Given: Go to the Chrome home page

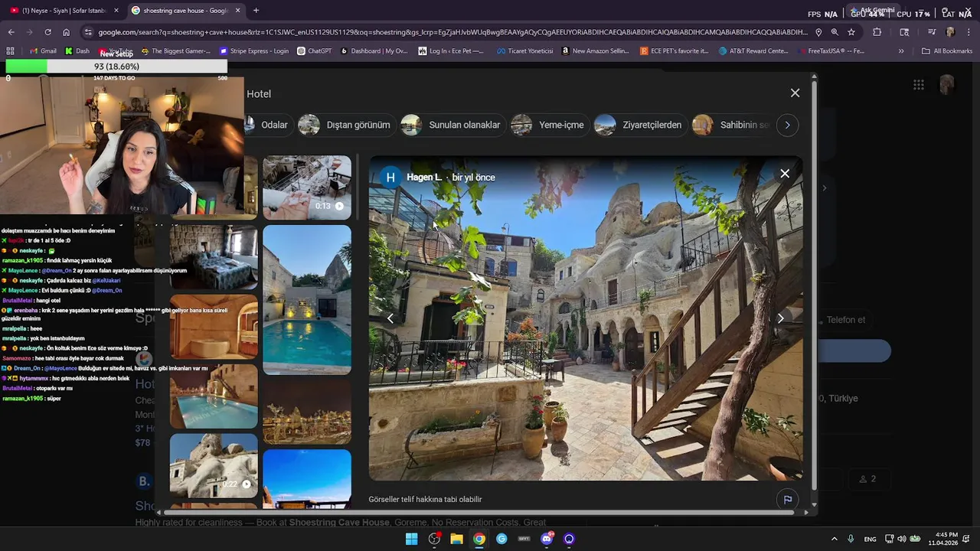Looking at the screenshot, I should 67,32.
